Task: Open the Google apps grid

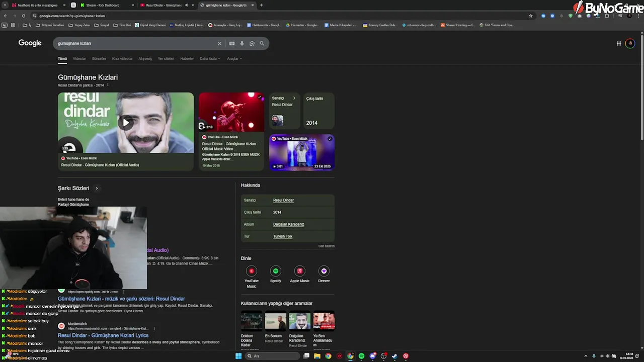Action: click(x=619, y=43)
